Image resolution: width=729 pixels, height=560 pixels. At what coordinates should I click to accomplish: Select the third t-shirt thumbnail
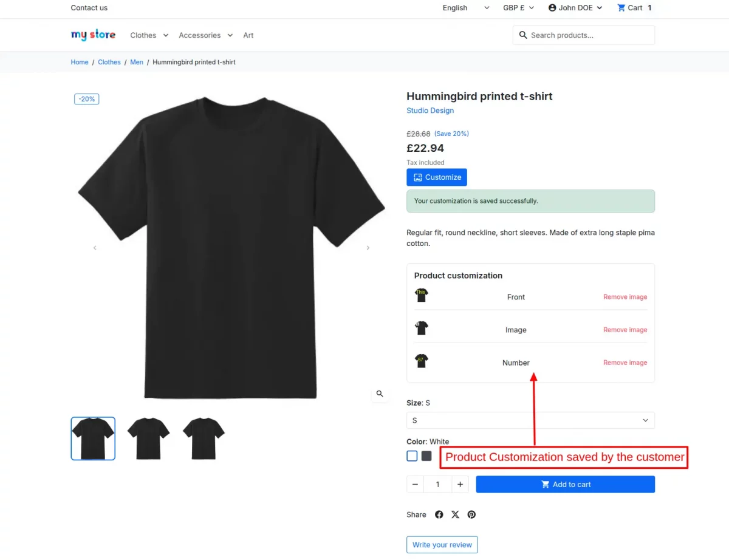pos(204,439)
